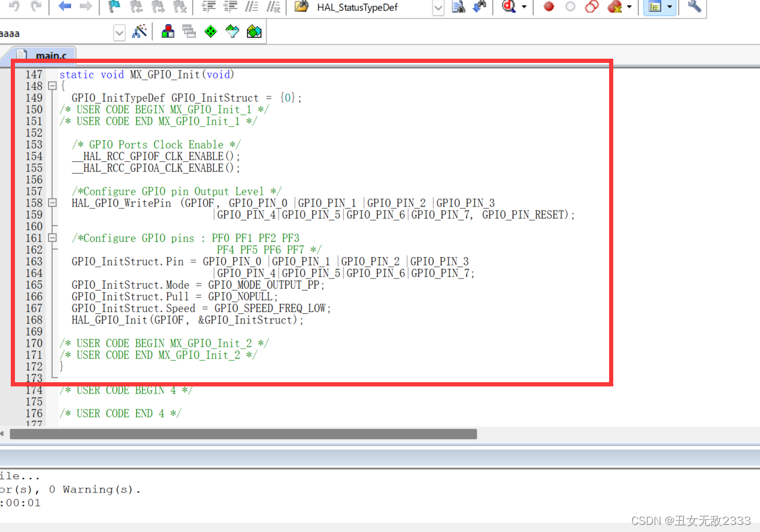Image resolution: width=760 pixels, height=532 pixels.
Task: Click the Warning(s) build output line
Action: 71,489
